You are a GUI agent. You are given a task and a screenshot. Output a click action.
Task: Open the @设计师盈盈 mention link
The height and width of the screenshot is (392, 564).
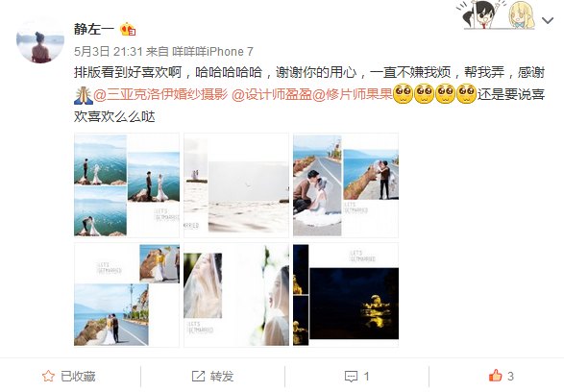pos(271,94)
